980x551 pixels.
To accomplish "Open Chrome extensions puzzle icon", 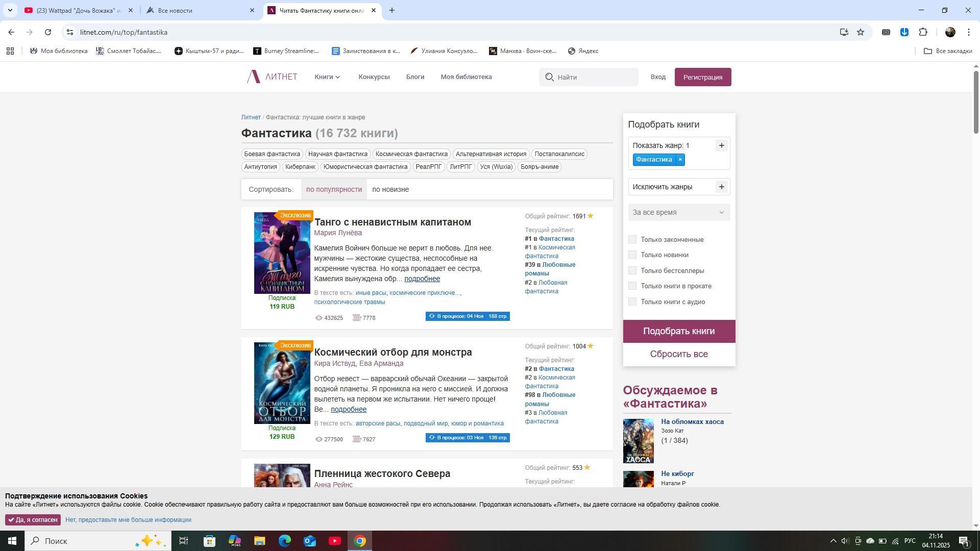I will pyautogui.click(x=923, y=32).
